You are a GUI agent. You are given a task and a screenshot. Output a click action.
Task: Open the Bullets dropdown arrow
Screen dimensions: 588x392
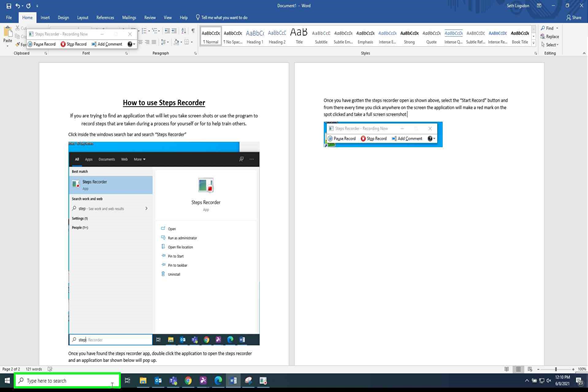149,31
